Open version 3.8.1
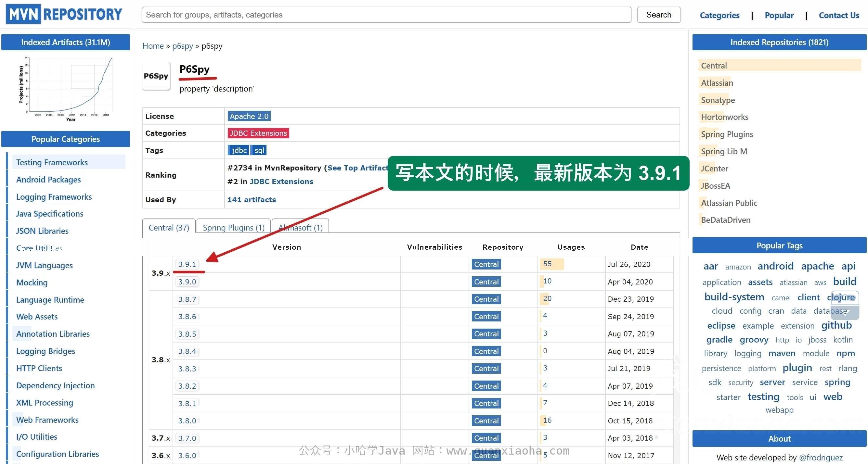 click(x=187, y=403)
